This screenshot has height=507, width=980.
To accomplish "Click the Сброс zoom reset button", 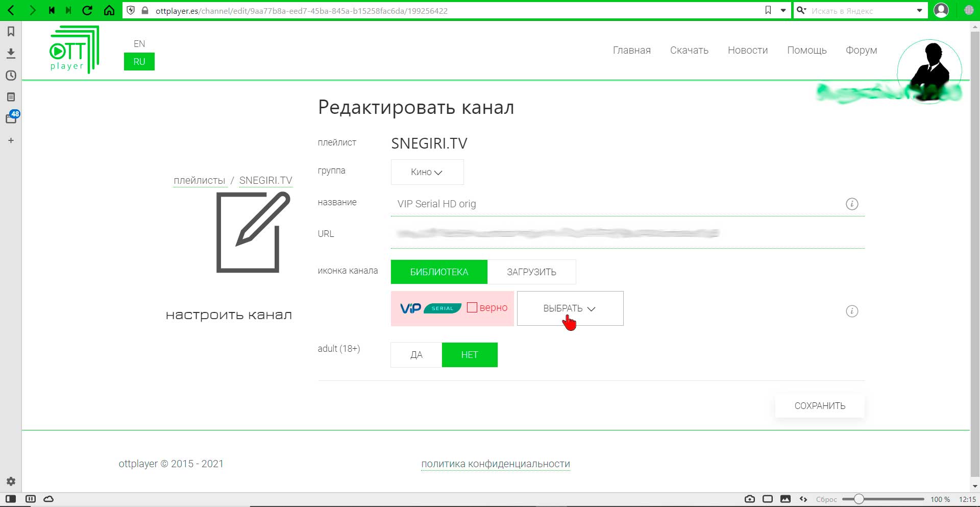I will click(826, 499).
